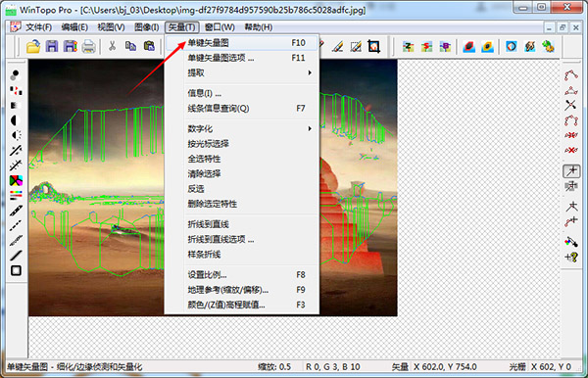Click the printer icon
588x378 pixels.
pos(88,46)
